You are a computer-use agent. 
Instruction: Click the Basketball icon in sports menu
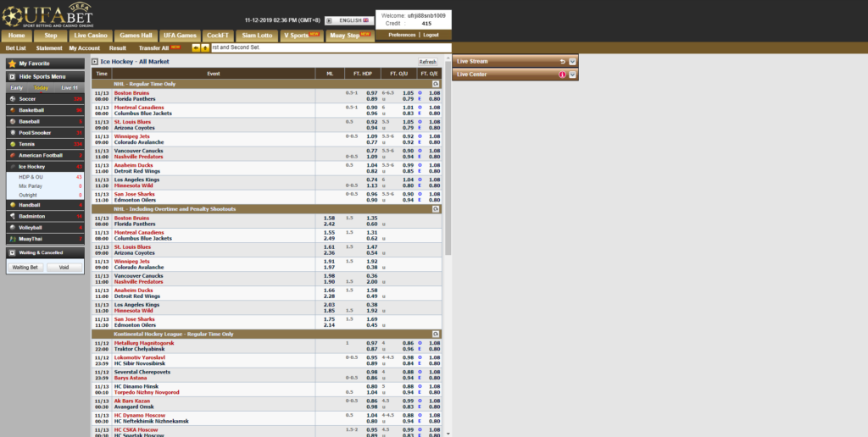tap(13, 110)
